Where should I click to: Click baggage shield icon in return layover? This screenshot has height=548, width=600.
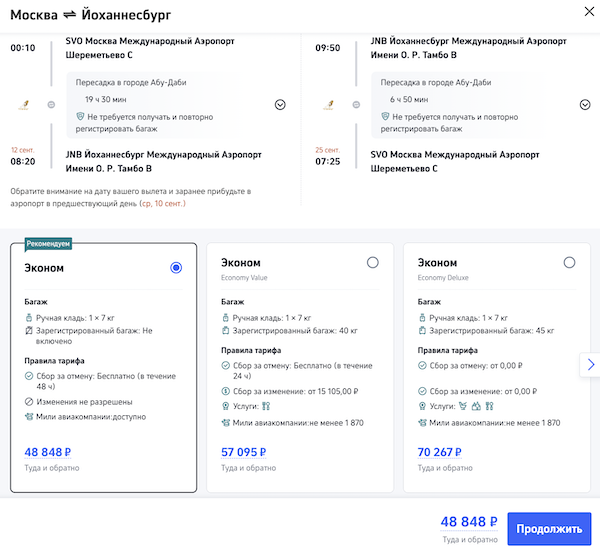(x=382, y=117)
